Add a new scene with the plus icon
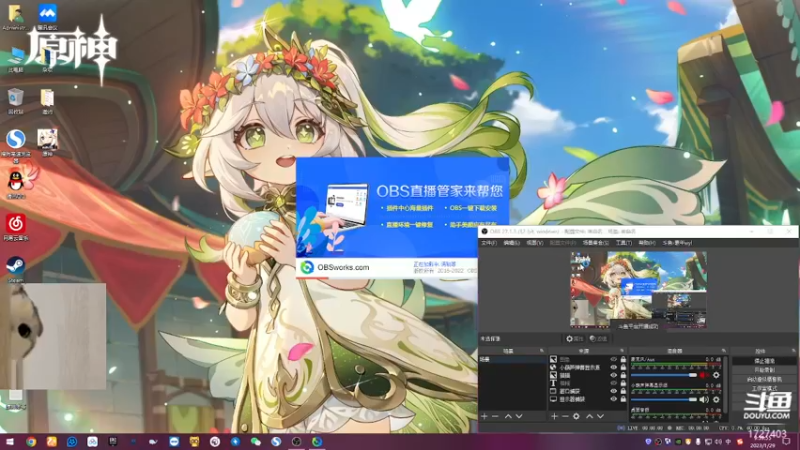Viewport: 800px width, 450px height. tap(484, 416)
